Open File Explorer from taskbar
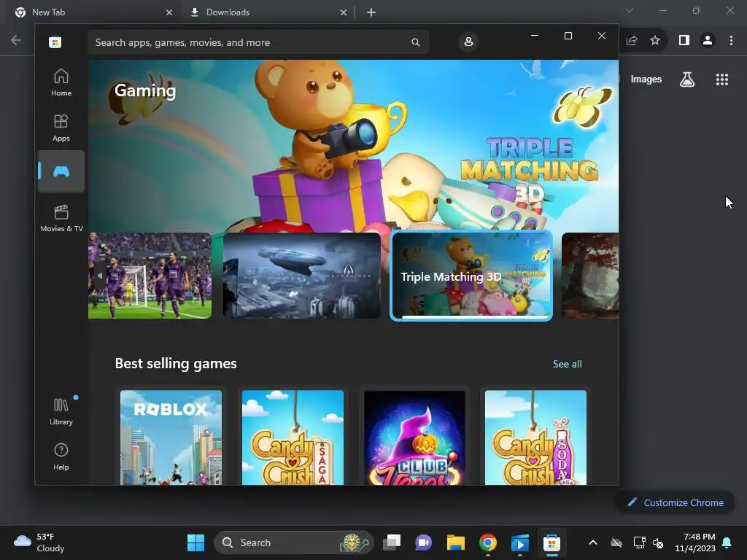This screenshot has width=747, height=560. click(455, 542)
